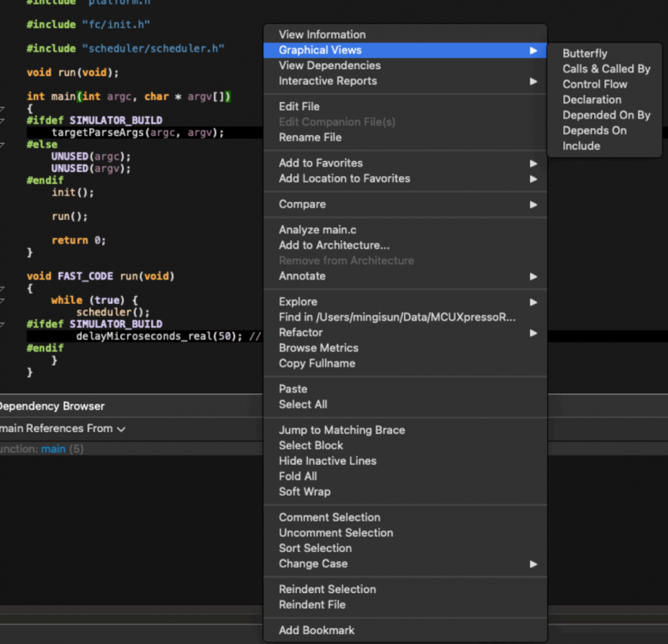The image size is (668, 644).
Task: View the Control Flow graph
Action: (596, 84)
